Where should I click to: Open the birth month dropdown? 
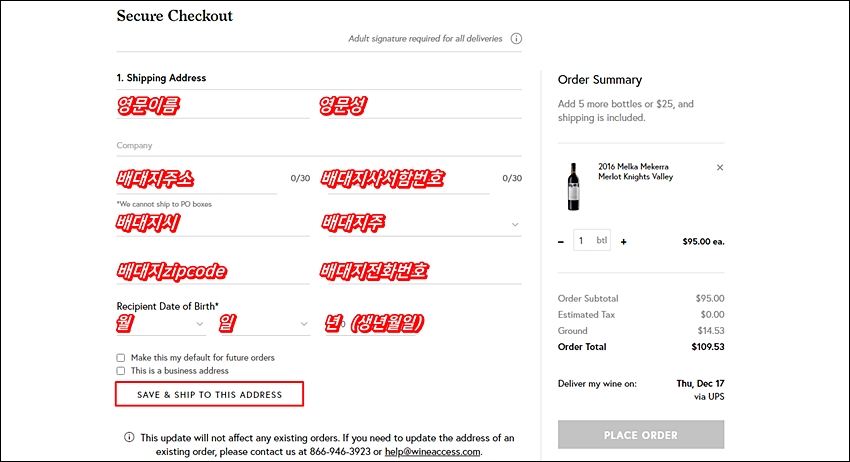pos(160,324)
